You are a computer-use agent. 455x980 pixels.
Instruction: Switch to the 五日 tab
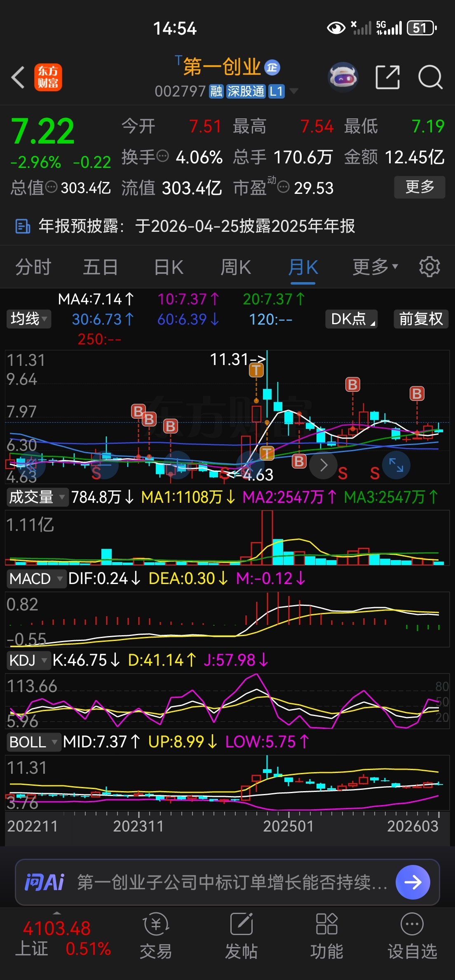tap(100, 267)
